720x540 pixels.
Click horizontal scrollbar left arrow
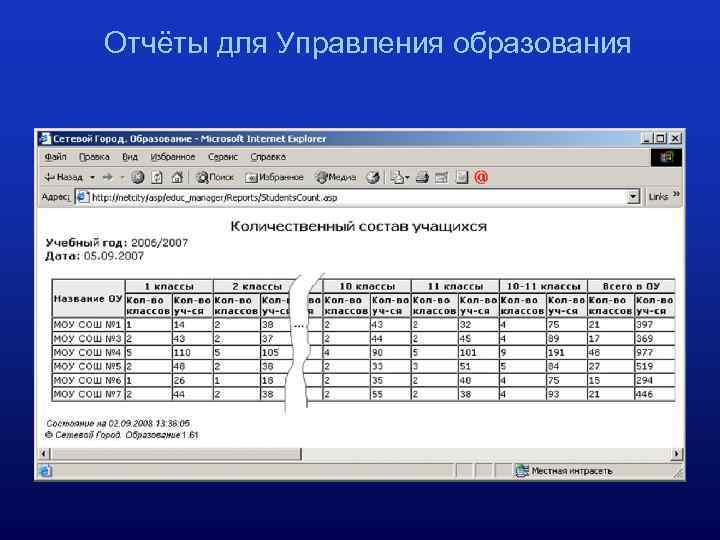pos(44,454)
